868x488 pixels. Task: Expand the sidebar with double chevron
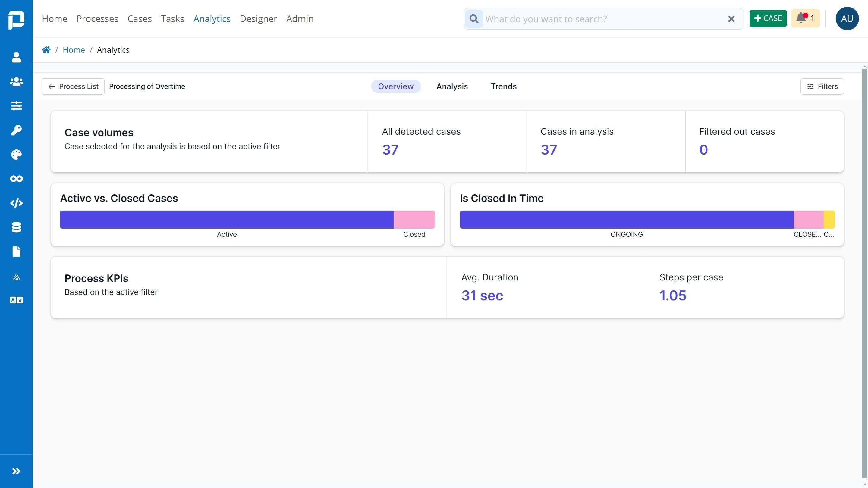click(x=16, y=471)
